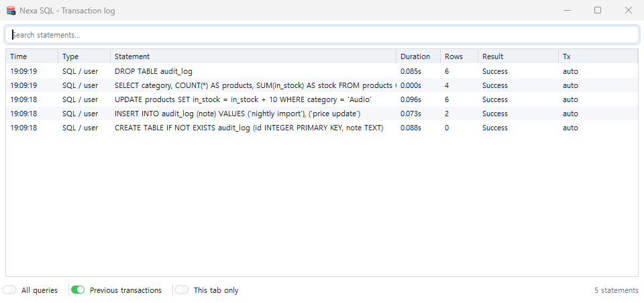Sort by the Duration column header

[418, 56]
